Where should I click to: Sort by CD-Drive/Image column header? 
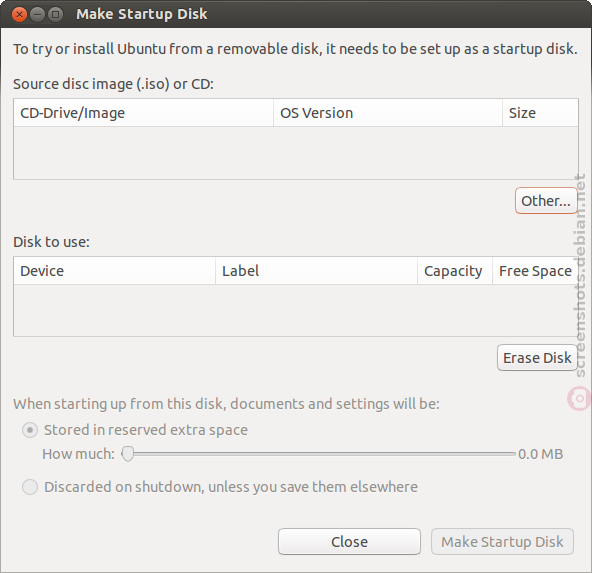coord(143,113)
